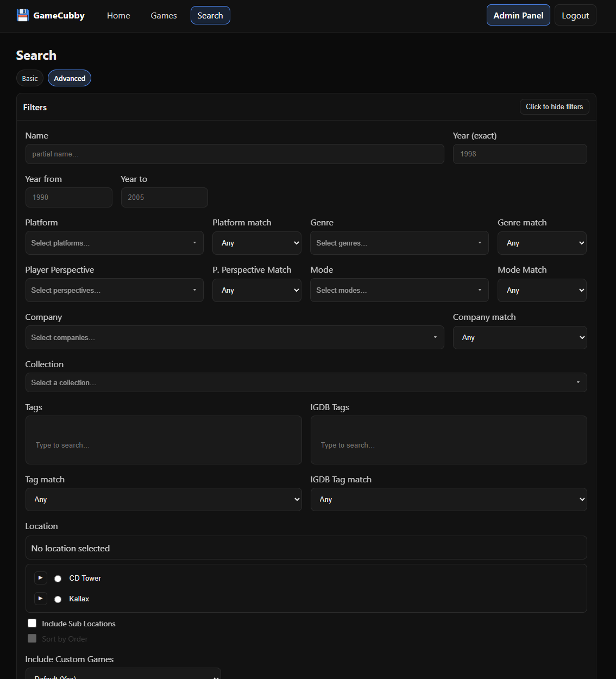Open the Platform match dropdown
The height and width of the screenshot is (679, 616).
[257, 243]
